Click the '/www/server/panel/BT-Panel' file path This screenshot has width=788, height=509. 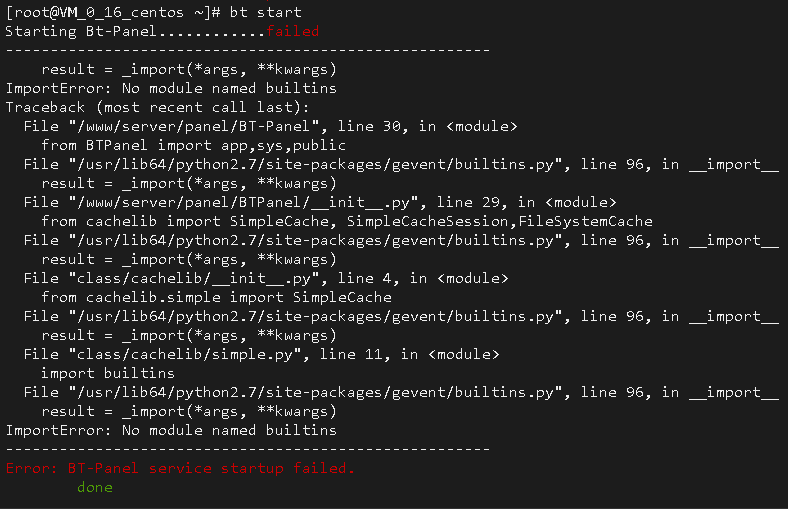click(194, 126)
